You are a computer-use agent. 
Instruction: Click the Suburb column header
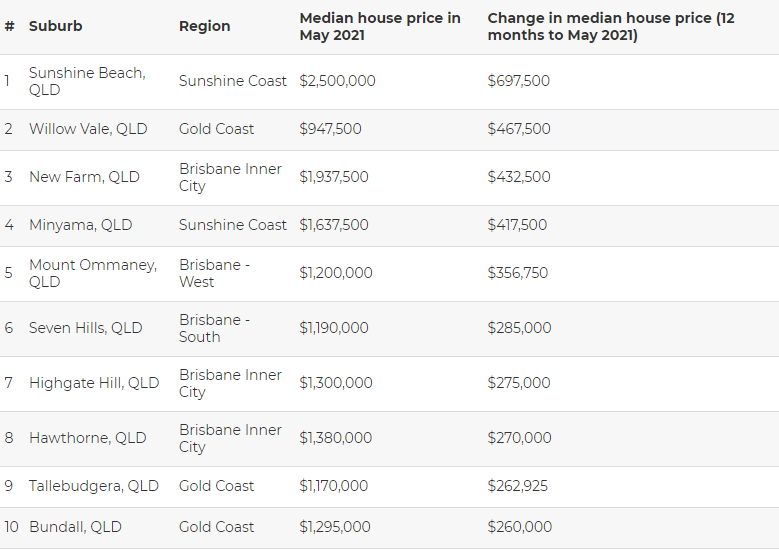point(55,26)
